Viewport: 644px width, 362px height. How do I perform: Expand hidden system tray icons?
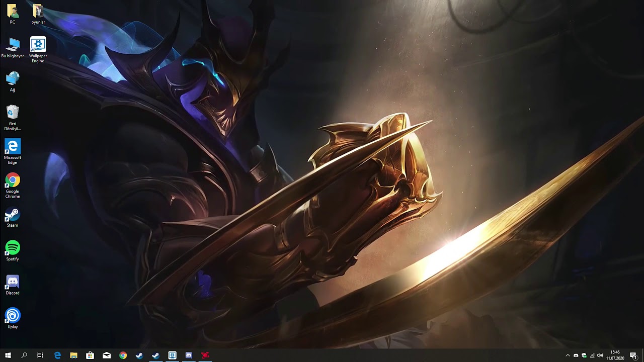point(568,355)
